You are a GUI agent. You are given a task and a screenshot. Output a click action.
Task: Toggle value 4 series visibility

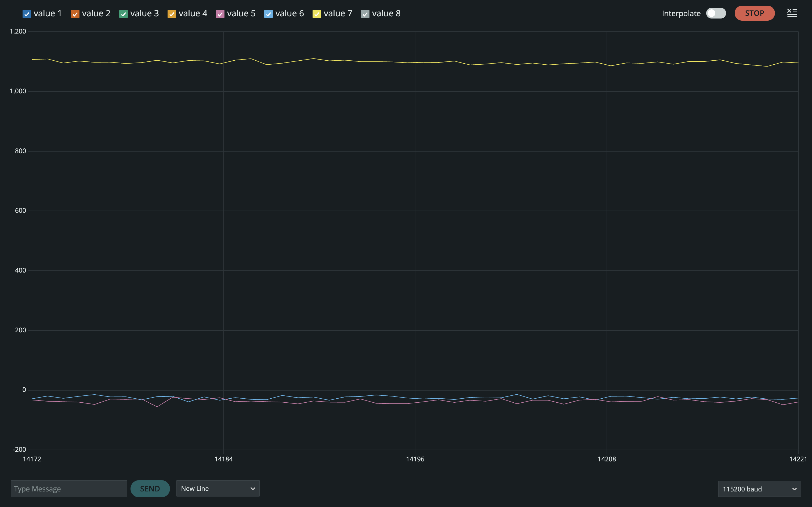(x=172, y=14)
